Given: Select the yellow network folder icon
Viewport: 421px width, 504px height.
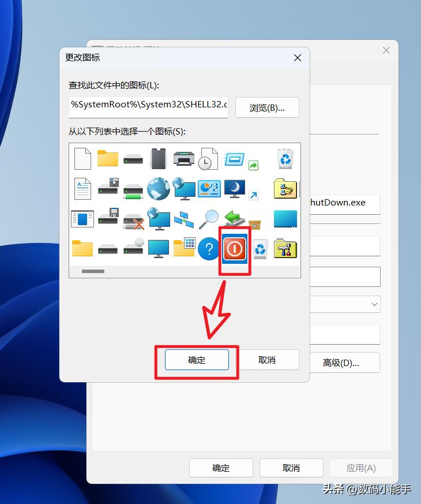Looking at the screenshot, I should [x=285, y=189].
